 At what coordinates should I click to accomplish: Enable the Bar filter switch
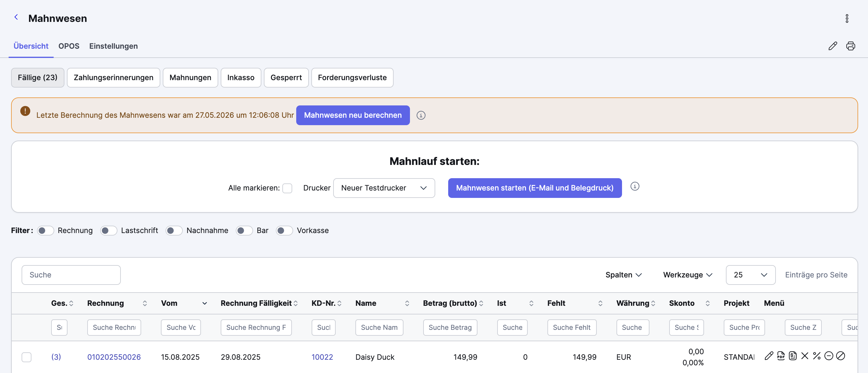click(244, 231)
